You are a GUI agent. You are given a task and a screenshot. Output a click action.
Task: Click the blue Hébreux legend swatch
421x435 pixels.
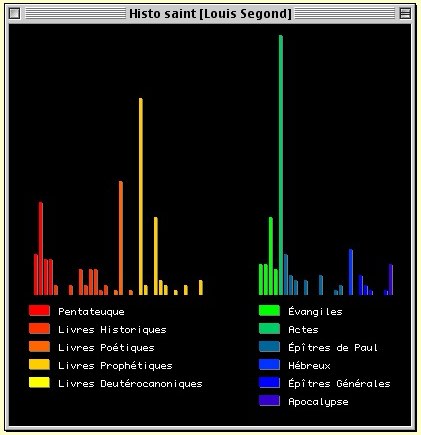coord(269,365)
